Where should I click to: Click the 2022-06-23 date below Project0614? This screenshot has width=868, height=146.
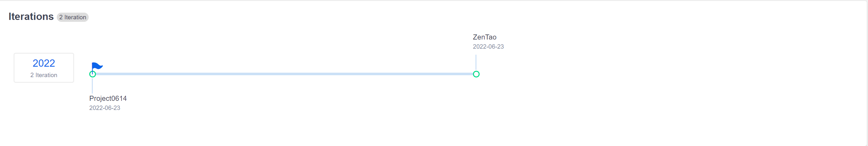point(104,108)
